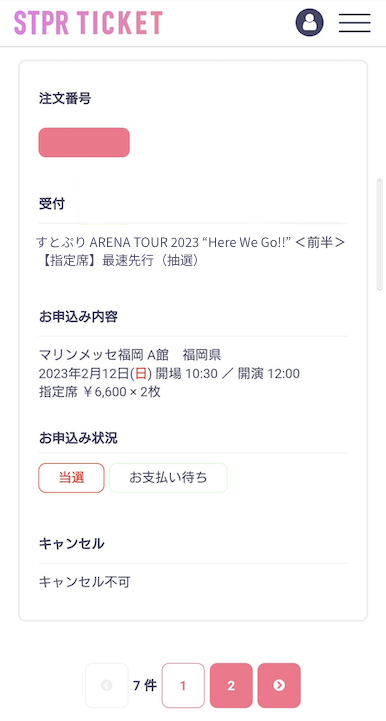
Task: Click the 受付 section heading
Action: (52, 204)
